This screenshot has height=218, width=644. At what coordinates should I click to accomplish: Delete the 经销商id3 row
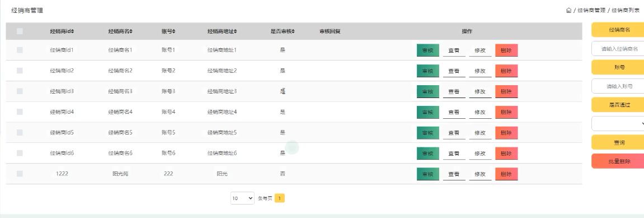click(x=506, y=91)
